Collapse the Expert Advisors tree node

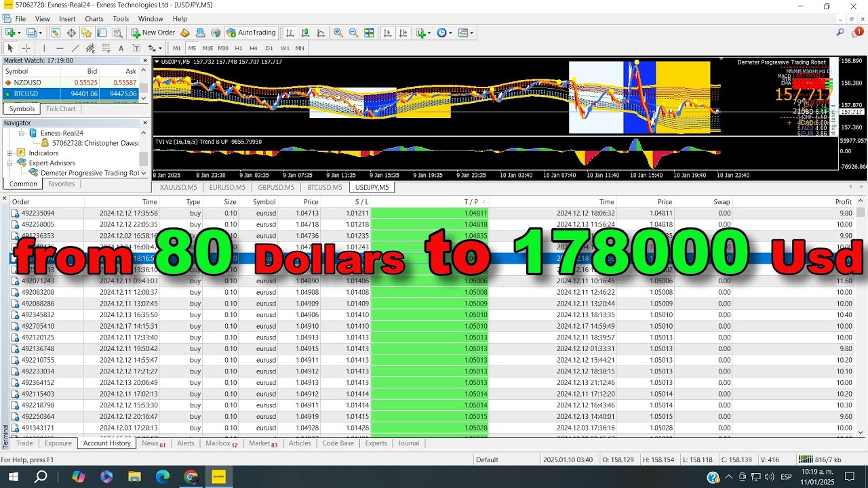(10, 163)
